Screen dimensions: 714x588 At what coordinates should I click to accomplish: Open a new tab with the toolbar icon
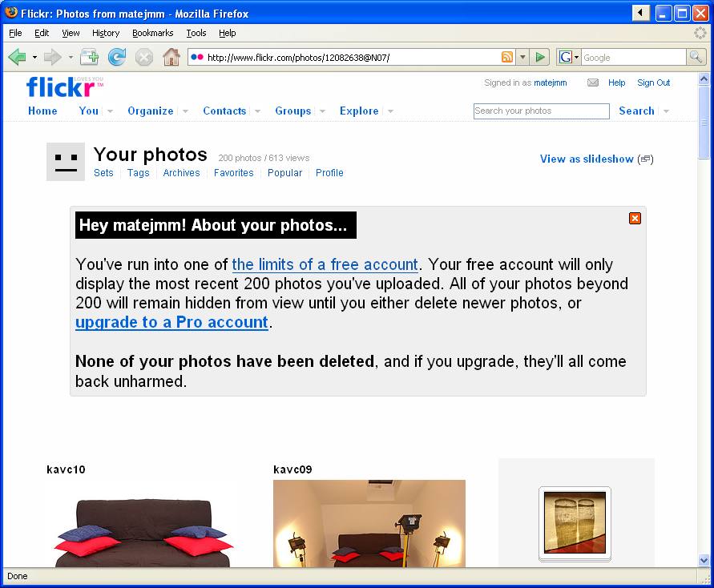click(x=89, y=58)
